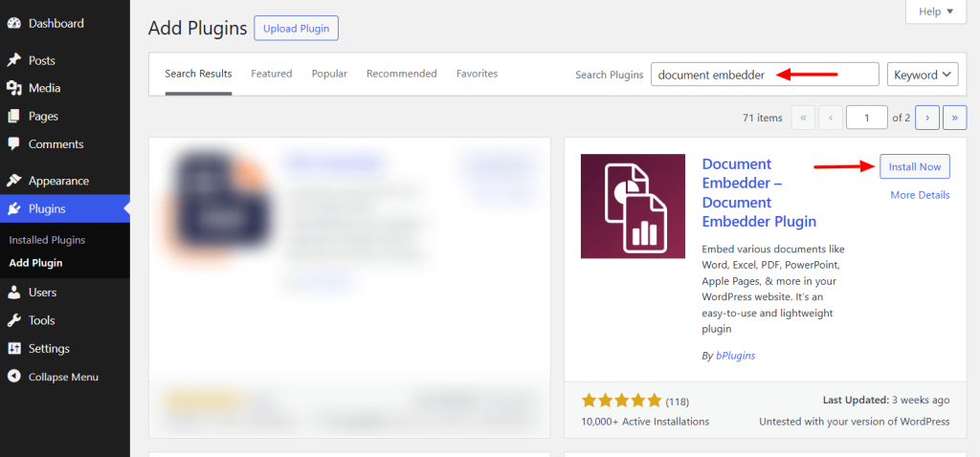Switch to the Favorites tab
The height and width of the screenshot is (457, 980).
(477, 74)
